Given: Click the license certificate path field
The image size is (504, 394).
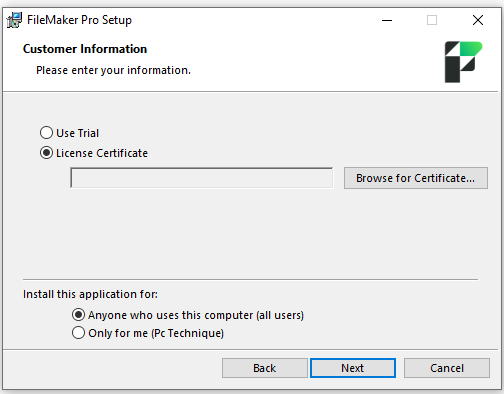Looking at the screenshot, I should (202, 178).
